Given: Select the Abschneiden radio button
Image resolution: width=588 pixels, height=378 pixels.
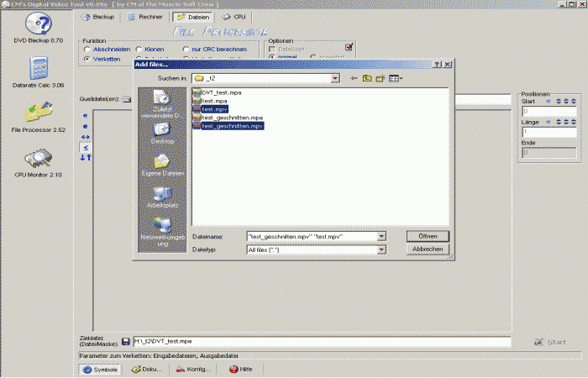Looking at the screenshot, I should tap(87, 50).
